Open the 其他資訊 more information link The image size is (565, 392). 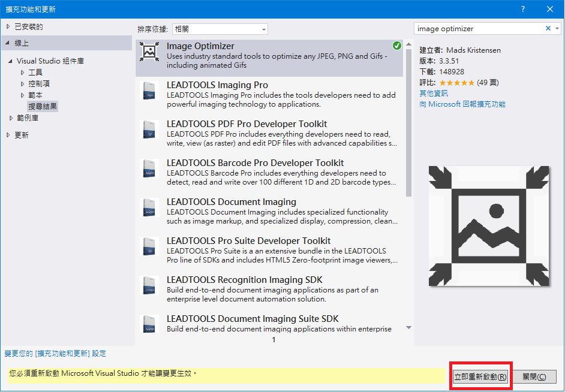coord(434,94)
